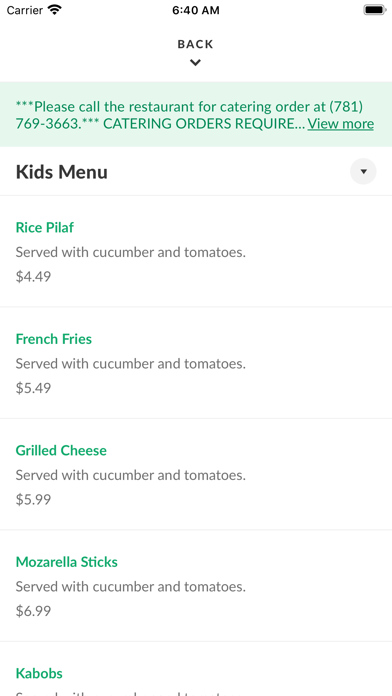The image size is (392, 696).
Task: Tap the battery icon in status bar
Action: coord(375,10)
